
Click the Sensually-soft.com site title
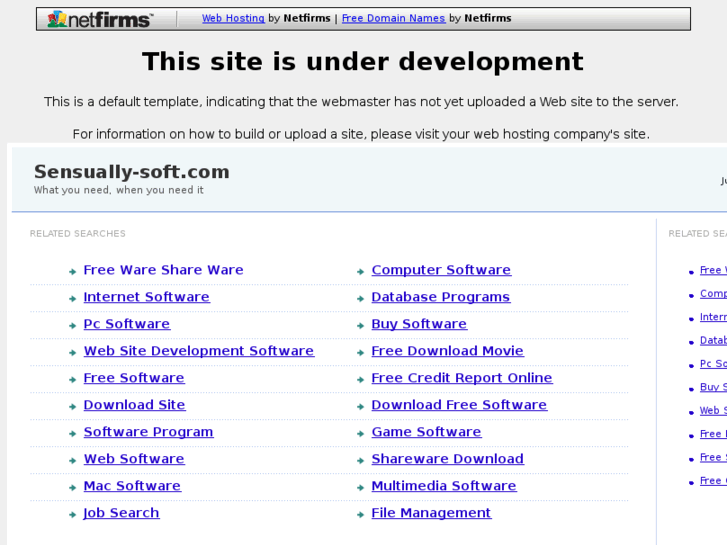pos(132,172)
